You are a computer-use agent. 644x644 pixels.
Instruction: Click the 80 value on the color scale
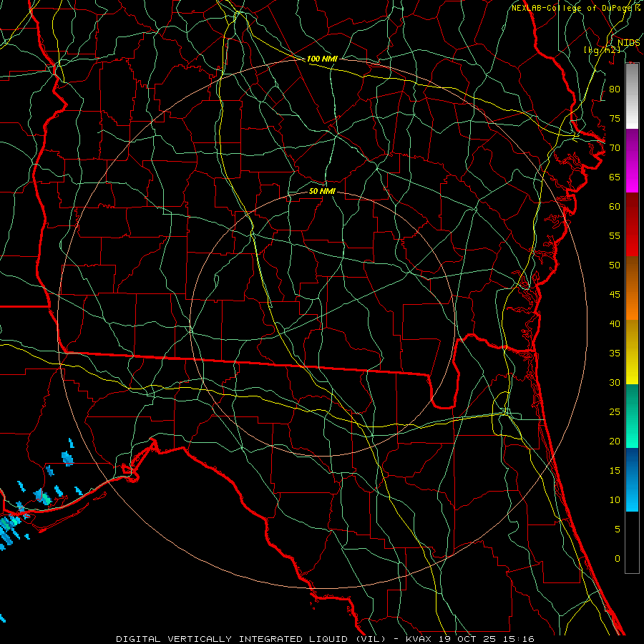coord(615,89)
